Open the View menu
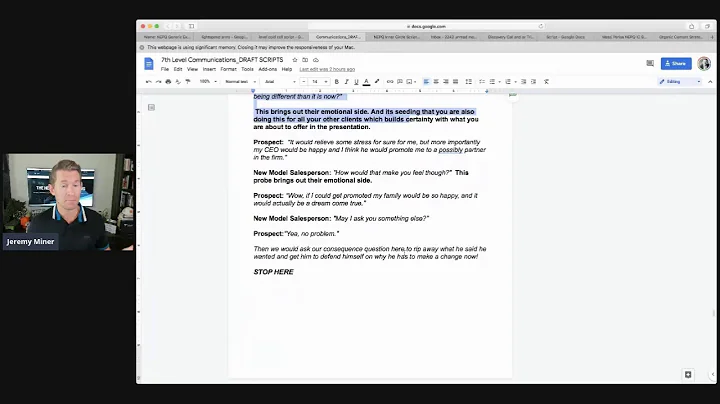This screenshot has height=404, width=720. 192,69
